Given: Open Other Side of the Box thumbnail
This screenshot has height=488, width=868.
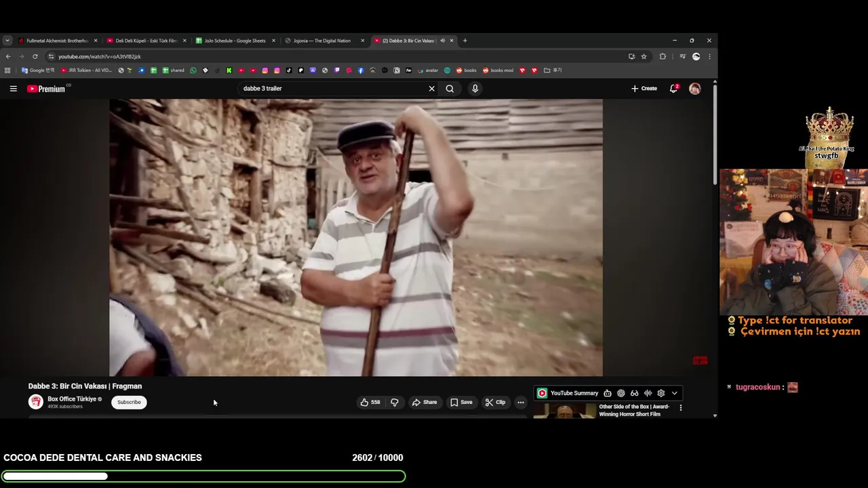Looking at the screenshot, I should [564, 411].
